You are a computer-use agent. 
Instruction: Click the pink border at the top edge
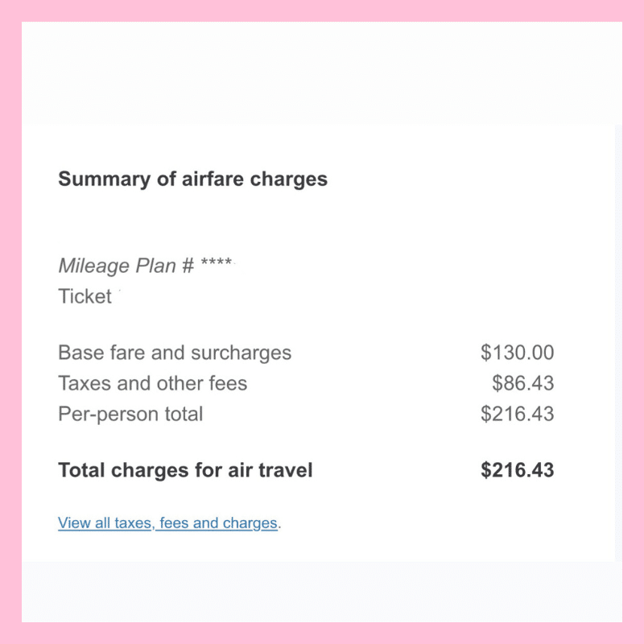(322, 10)
